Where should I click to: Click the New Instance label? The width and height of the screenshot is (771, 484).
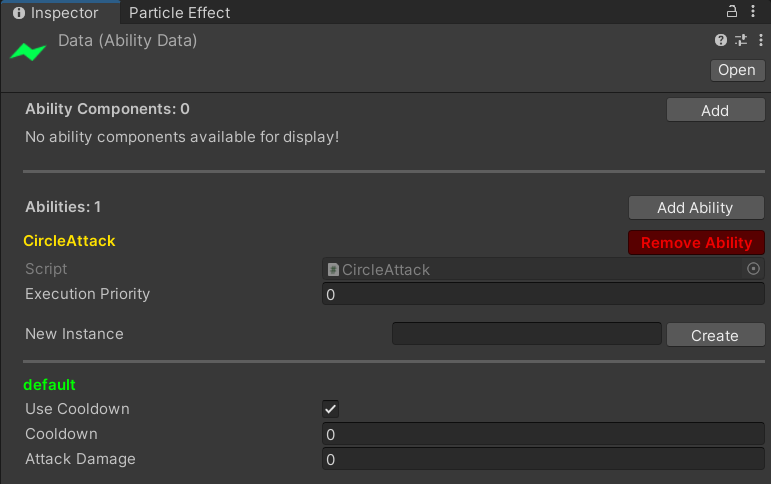tap(74, 334)
